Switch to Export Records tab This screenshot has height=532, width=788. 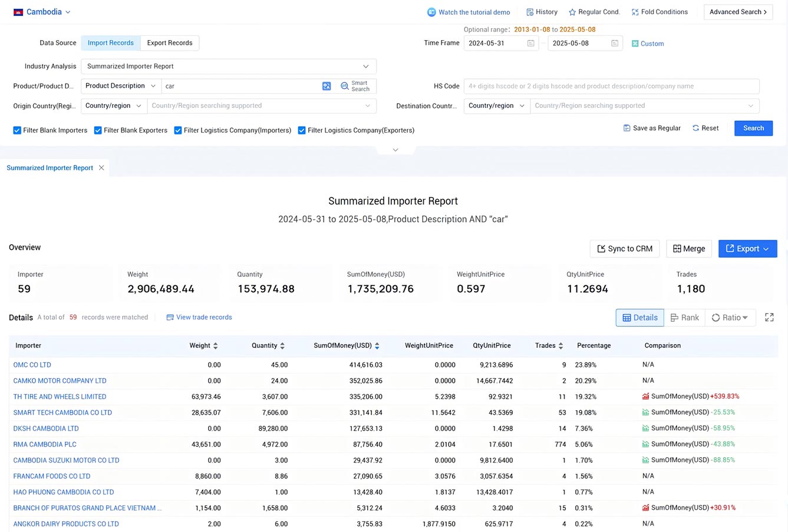tap(170, 43)
